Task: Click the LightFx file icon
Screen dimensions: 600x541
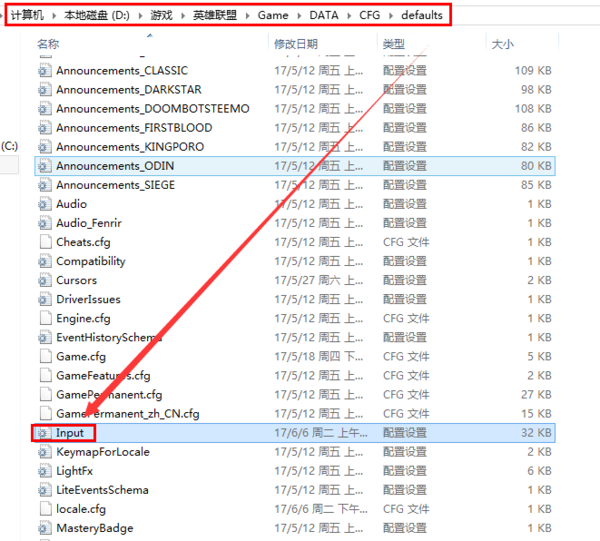Action: tap(45, 471)
